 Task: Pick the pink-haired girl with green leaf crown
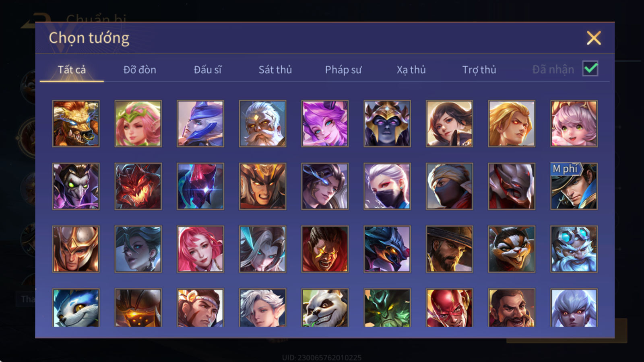pyautogui.click(x=138, y=123)
